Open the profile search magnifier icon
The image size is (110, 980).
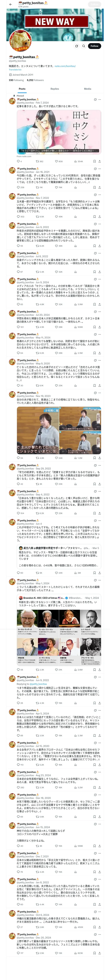click(84, 46)
